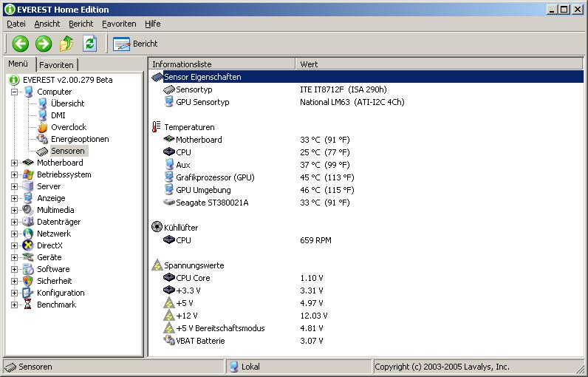Viewport: 588px width, 377px height.
Task: Click the Server icon in tree
Action: (x=28, y=186)
